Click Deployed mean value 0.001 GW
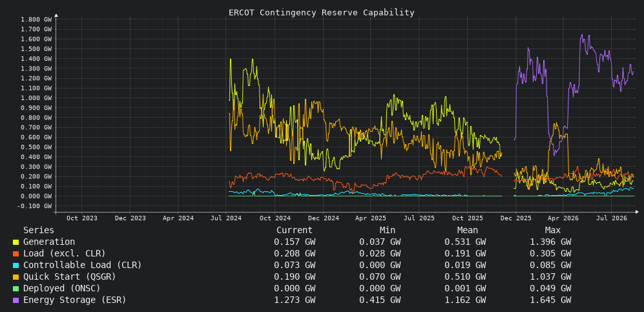644x312 pixels. pos(465,288)
